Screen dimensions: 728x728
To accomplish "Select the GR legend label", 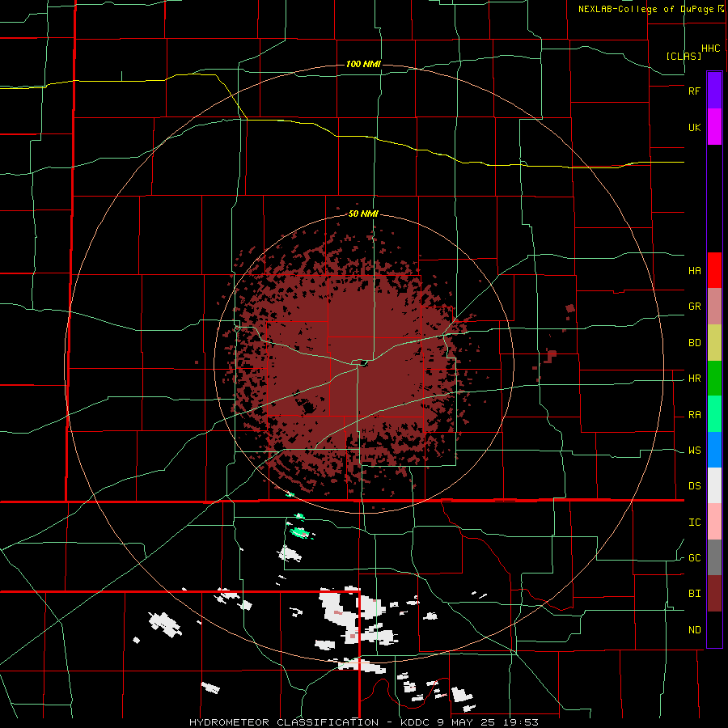I will tap(694, 307).
